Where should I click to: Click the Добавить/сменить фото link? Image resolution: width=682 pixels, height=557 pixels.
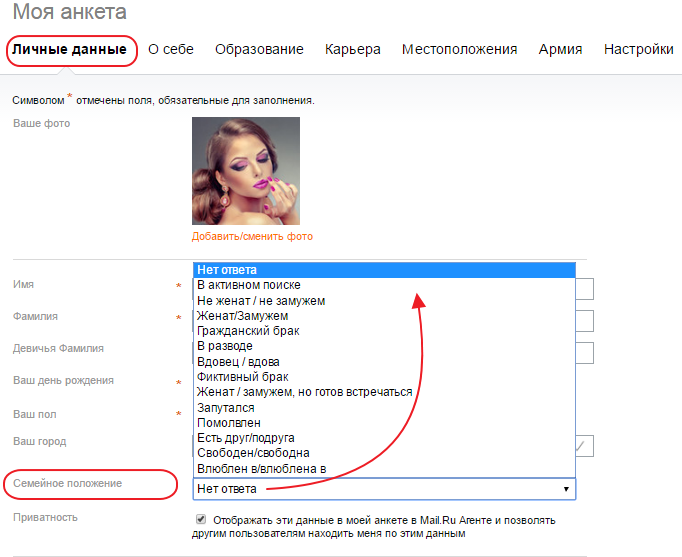pos(252,237)
